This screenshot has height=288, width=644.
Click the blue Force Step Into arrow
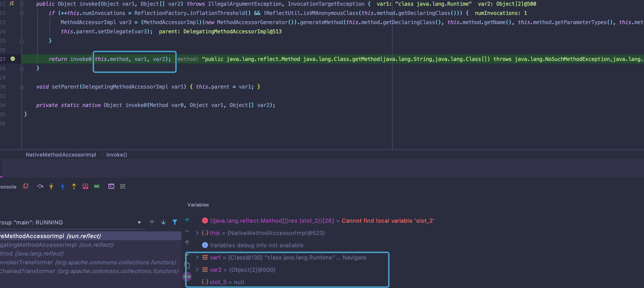point(62,187)
